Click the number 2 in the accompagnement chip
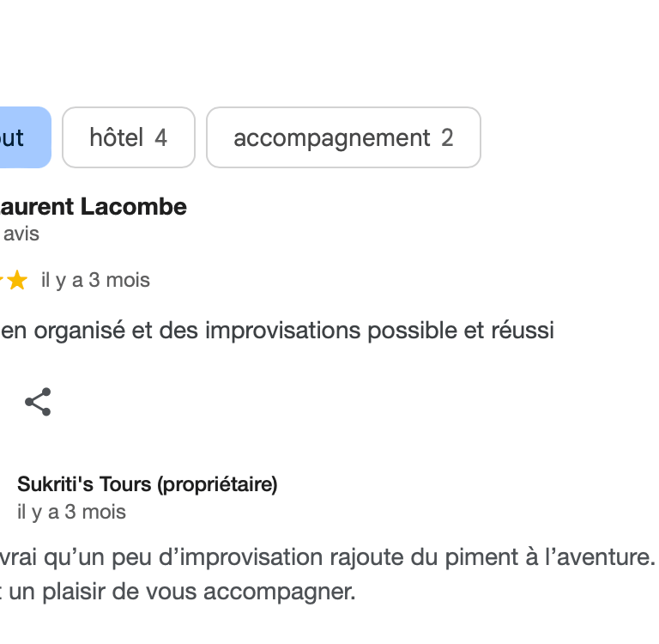The width and height of the screenshot is (659, 644). 447,137
